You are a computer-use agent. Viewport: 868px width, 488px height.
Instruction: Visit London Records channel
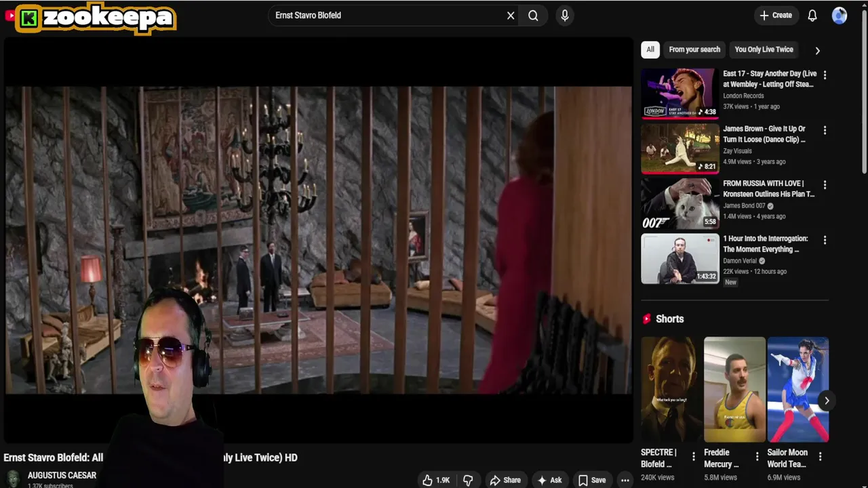(743, 96)
